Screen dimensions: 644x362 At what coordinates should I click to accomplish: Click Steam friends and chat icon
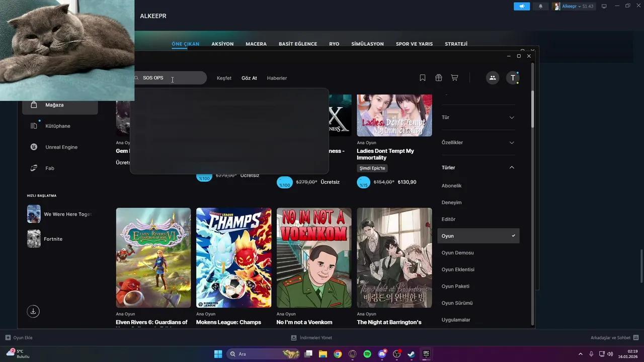[635, 337]
